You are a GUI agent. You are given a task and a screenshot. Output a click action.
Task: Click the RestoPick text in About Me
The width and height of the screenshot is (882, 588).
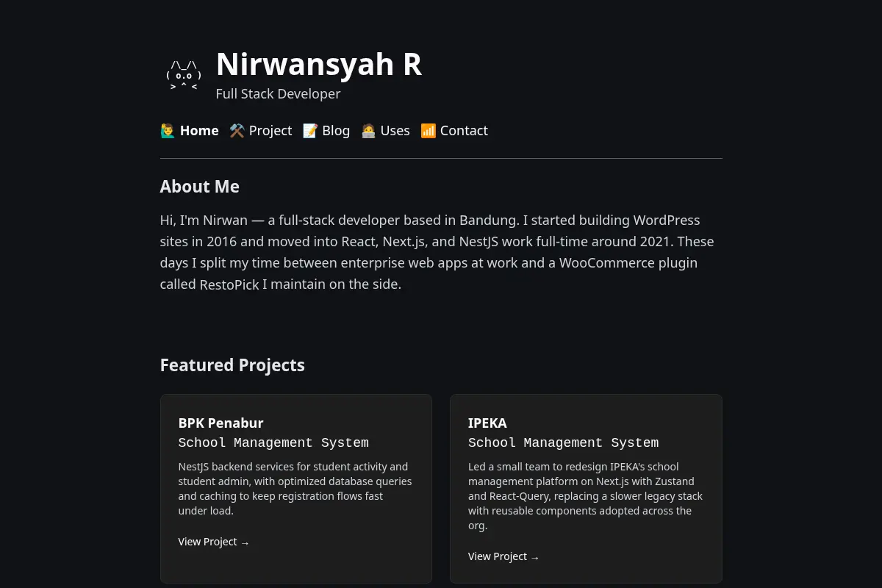click(229, 284)
